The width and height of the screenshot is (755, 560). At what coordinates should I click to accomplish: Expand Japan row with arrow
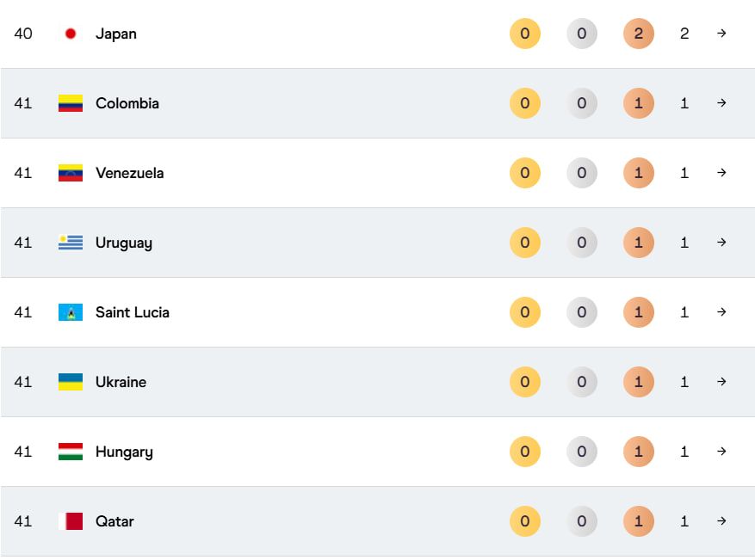(721, 34)
